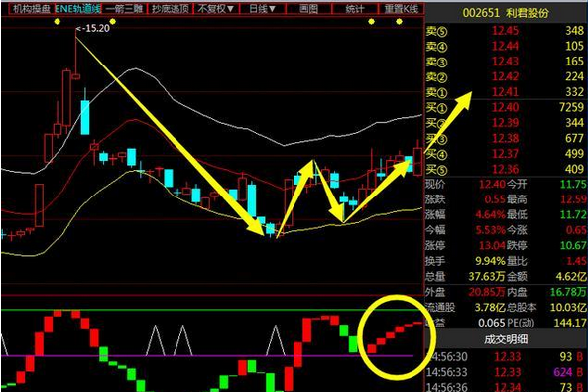Select the 机构操盘 indicator tab
588x392 pixels.
(31, 8)
